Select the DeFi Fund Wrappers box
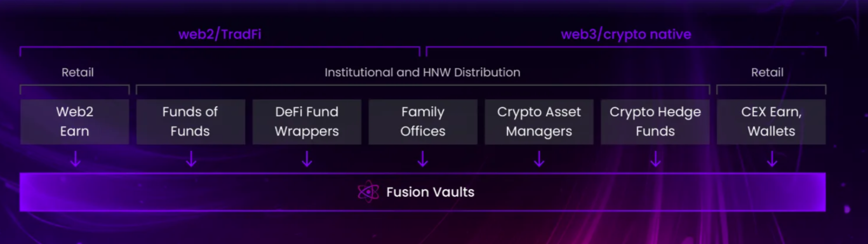The width and height of the screenshot is (868, 244). [x=307, y=122]
